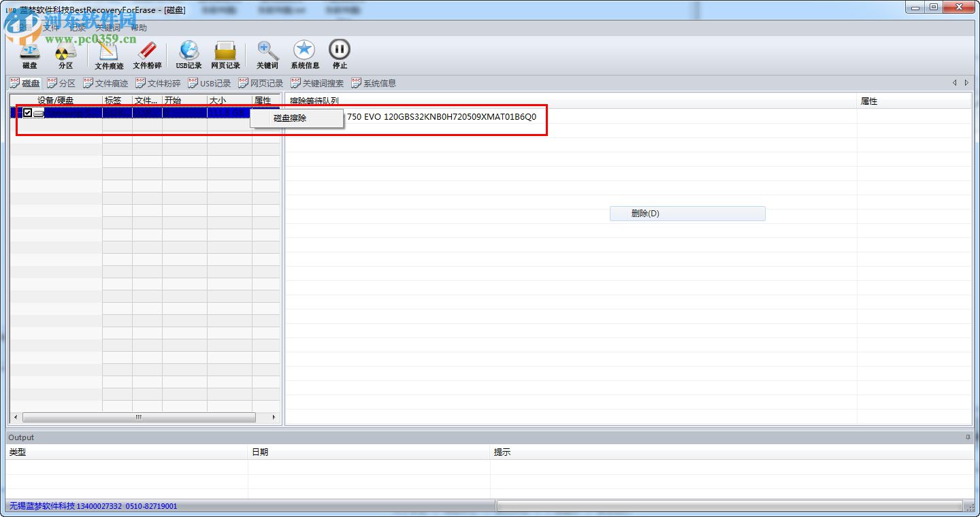Switch to the 关键词搜索 document tab
The width and height of the screenshot is (980, 517).
[x=317, y=83]
